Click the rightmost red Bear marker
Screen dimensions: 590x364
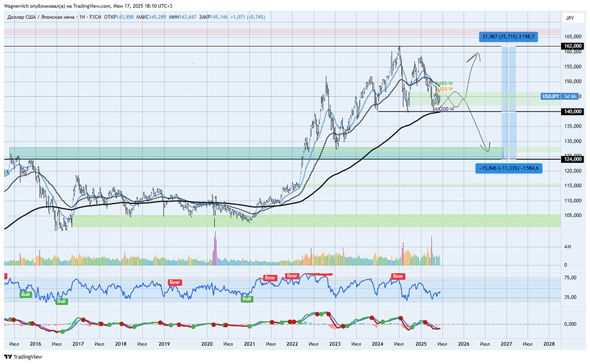tap(398, 276)
